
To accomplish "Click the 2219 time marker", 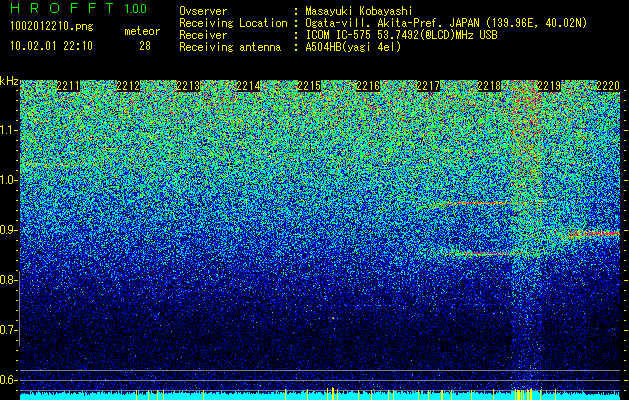I will click(x=549, y=86).
